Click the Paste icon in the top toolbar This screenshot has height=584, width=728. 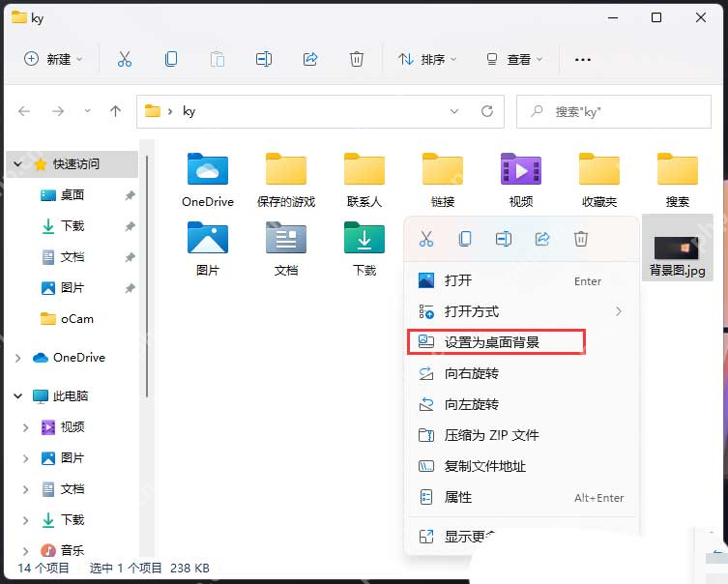click(217, 59)
